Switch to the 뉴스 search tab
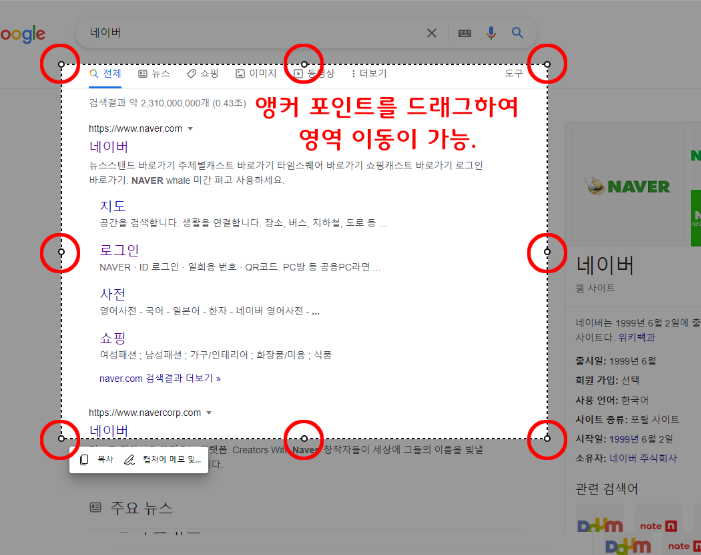The height and width of the screenshot is (555, 701). pos(154,74)
